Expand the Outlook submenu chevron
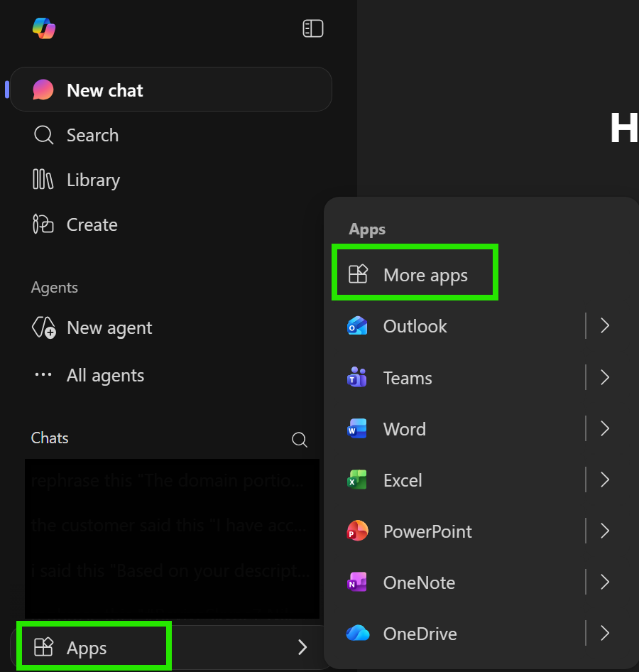Screen dimensions: 639x672 [605, 326]
